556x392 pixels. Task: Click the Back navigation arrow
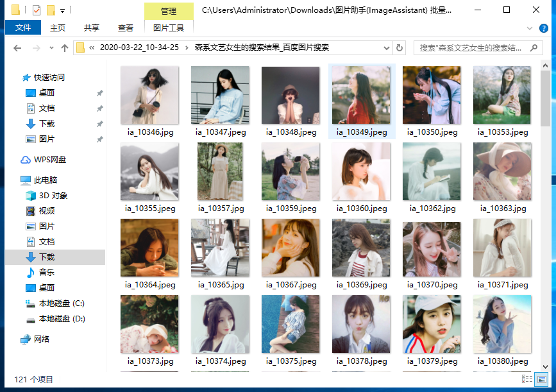tap(17, 48)
